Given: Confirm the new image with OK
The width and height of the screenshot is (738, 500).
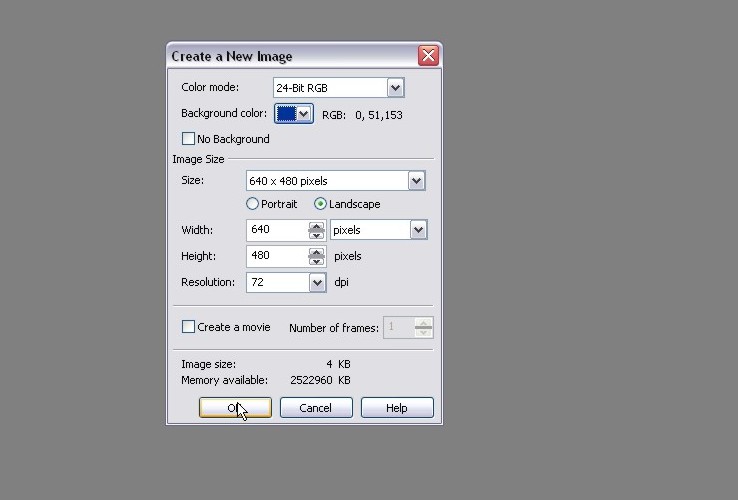Looking at the screenshot, I should pos(235,408).
